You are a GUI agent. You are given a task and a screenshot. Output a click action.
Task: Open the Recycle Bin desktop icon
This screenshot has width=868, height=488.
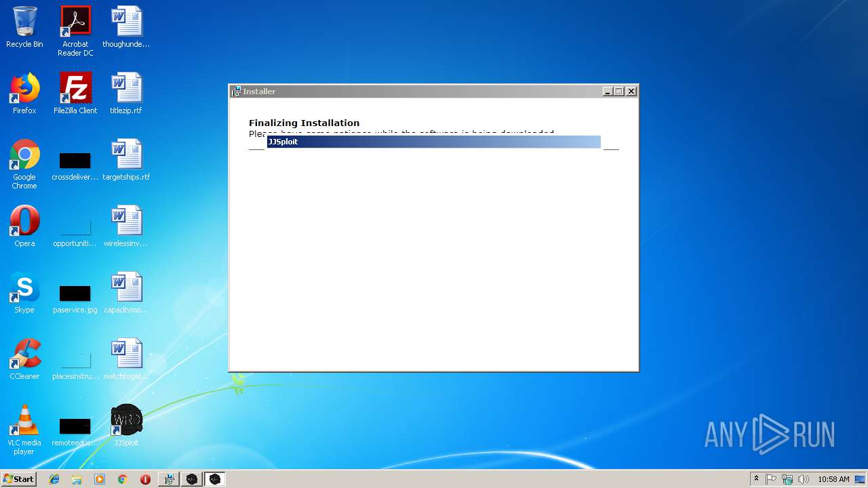coord(24,28)
